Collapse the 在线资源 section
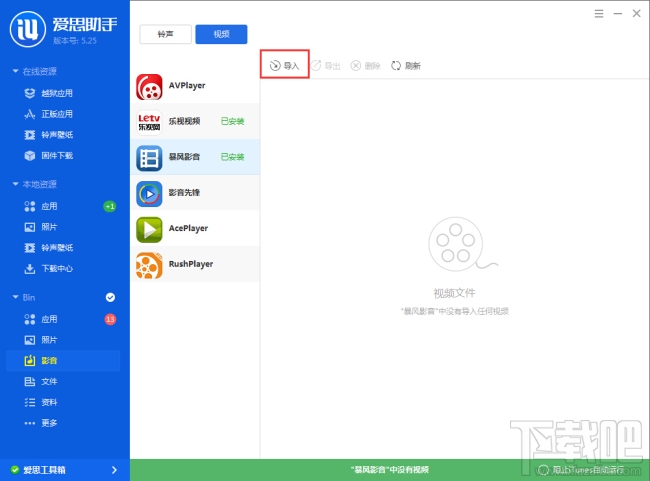 tap(15, 71)
